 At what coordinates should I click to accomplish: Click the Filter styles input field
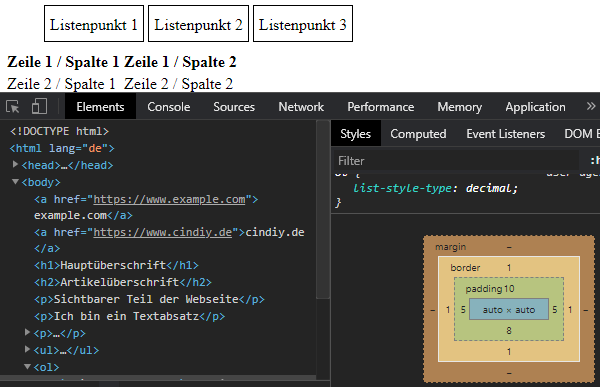(456, 160)
